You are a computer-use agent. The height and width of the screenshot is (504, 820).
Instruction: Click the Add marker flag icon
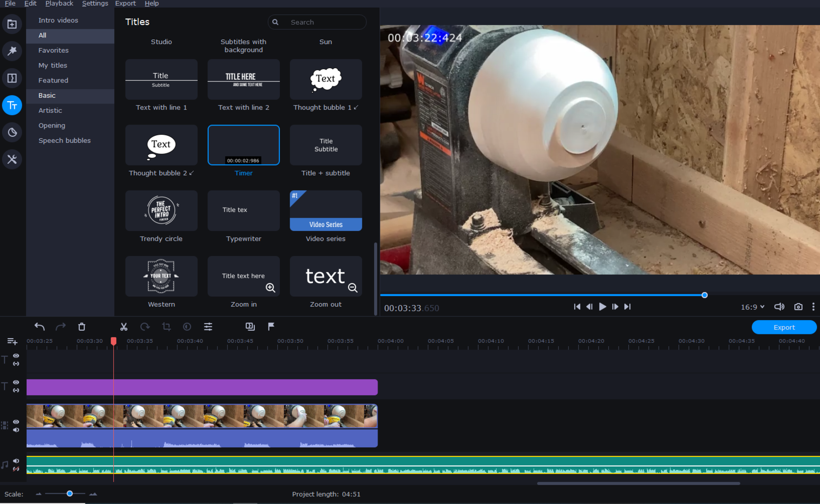pos(271,326)
